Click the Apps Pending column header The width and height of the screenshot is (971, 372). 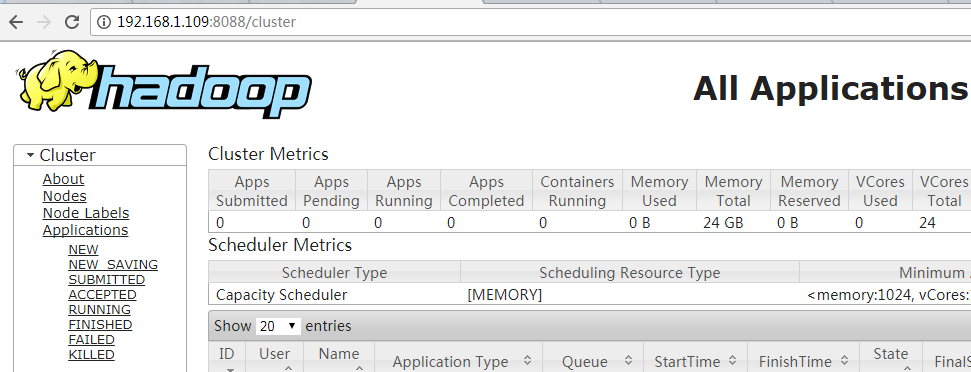331,191
